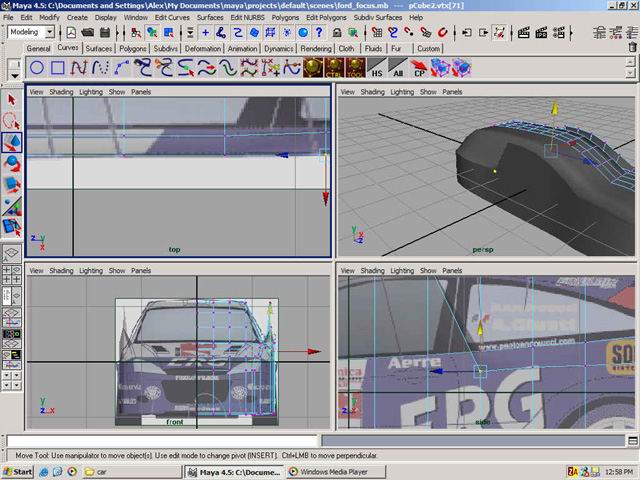Viewport: 640px width, 480px height.
Task: Open Panels menu in persp viewport
Action: [x=452, y=91]
